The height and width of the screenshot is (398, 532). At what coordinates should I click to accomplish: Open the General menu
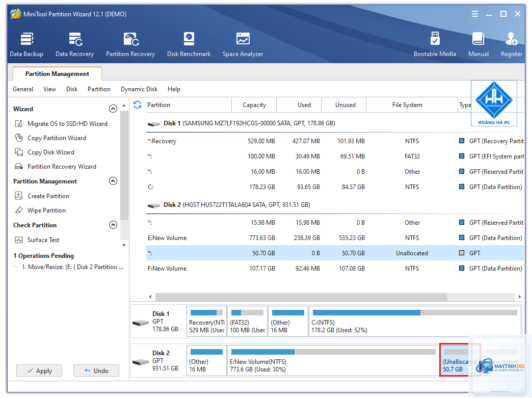tap(23, 89)
